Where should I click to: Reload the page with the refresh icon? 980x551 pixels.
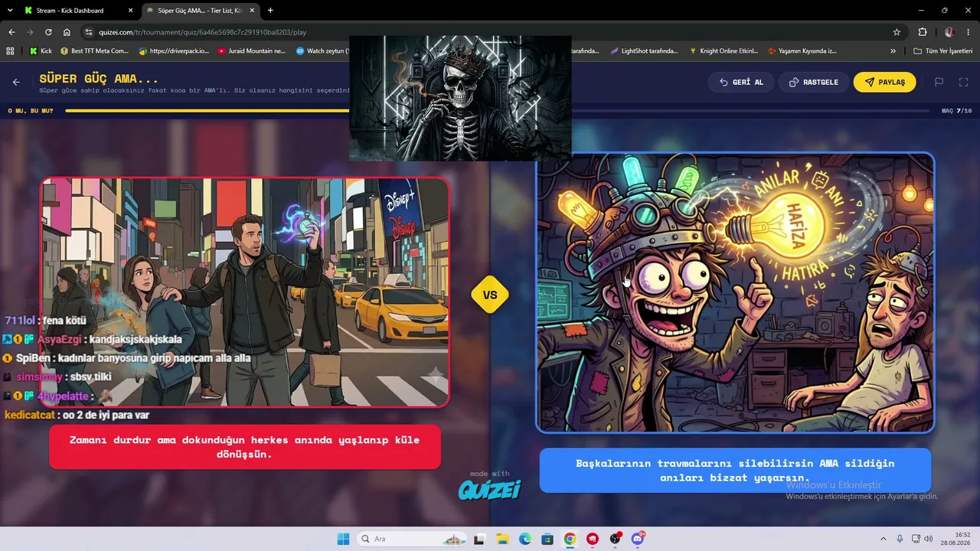48,32
